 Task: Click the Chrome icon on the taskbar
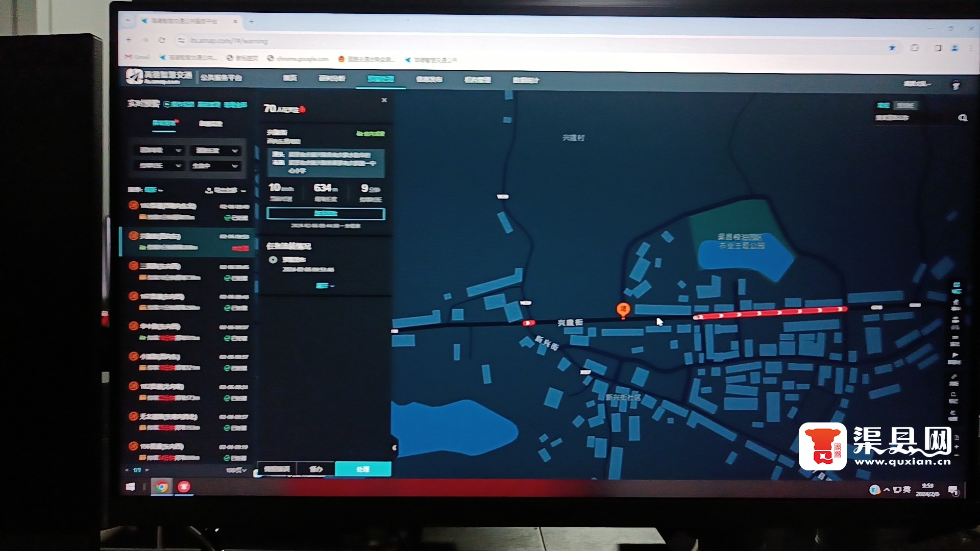tap(162, 487)
